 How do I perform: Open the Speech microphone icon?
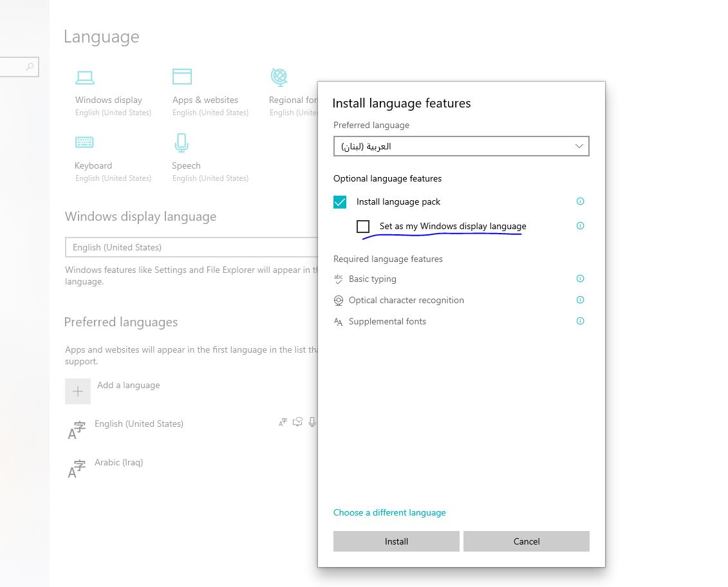coord(182,143)
